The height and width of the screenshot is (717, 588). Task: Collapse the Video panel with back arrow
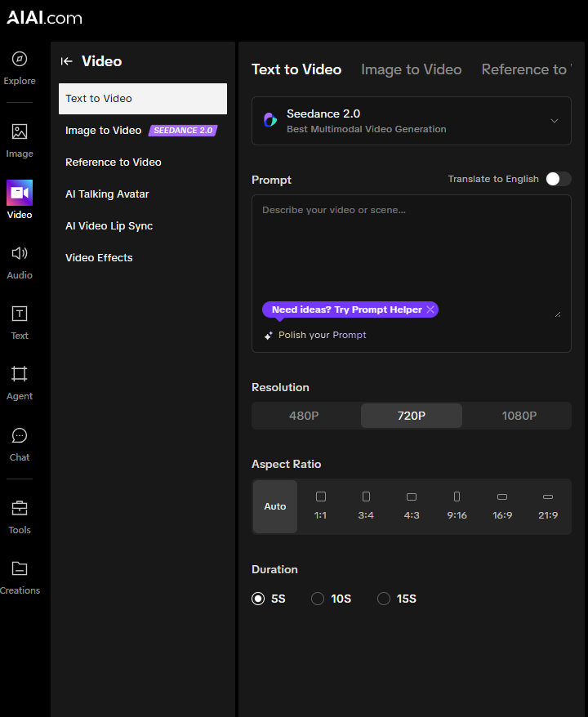tap(67, 61)
